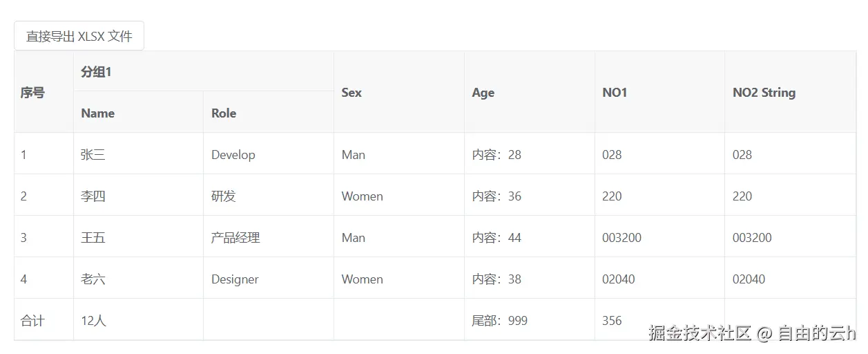This screenshot has width=868, height=354.
Task: Click the Age column header
Action: click(x=483, y=93)
